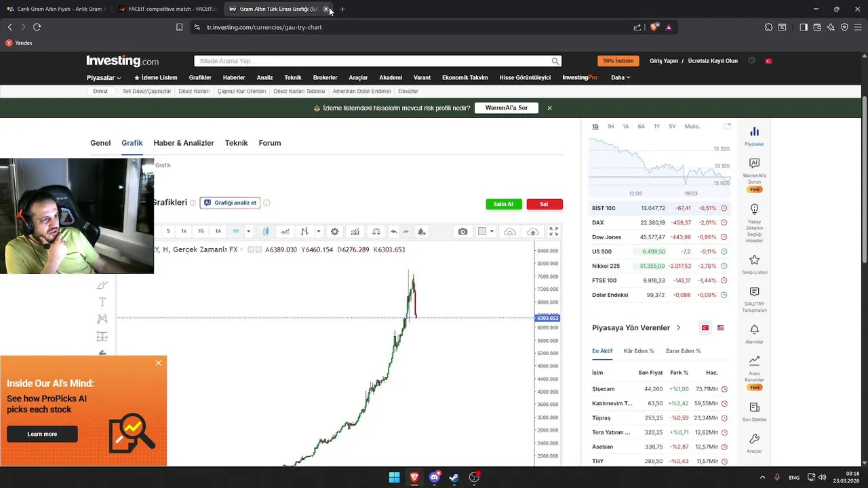868x488 pixels.
Task: Select US flag market toggle
Action: tap(720, 328)
